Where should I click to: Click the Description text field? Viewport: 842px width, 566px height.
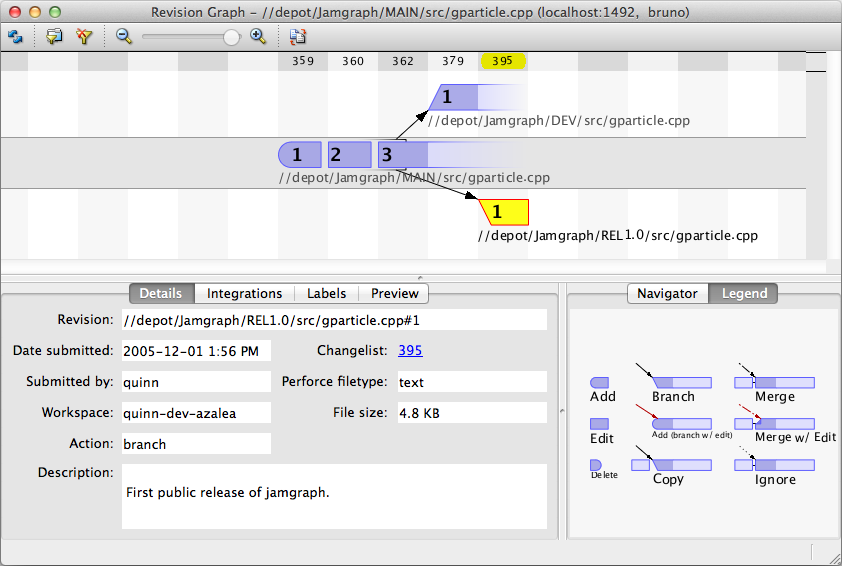[x=334, y=496]
